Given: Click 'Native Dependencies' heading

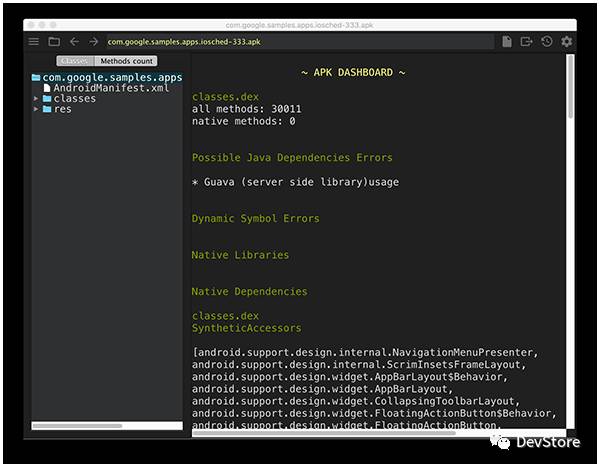Looking at the screenshot, I should point(249,292).
